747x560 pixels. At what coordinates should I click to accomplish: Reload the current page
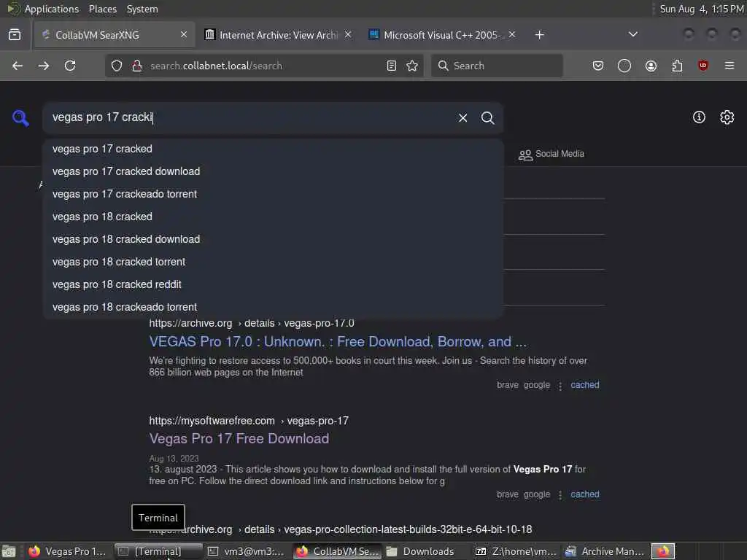click(70, 66)
